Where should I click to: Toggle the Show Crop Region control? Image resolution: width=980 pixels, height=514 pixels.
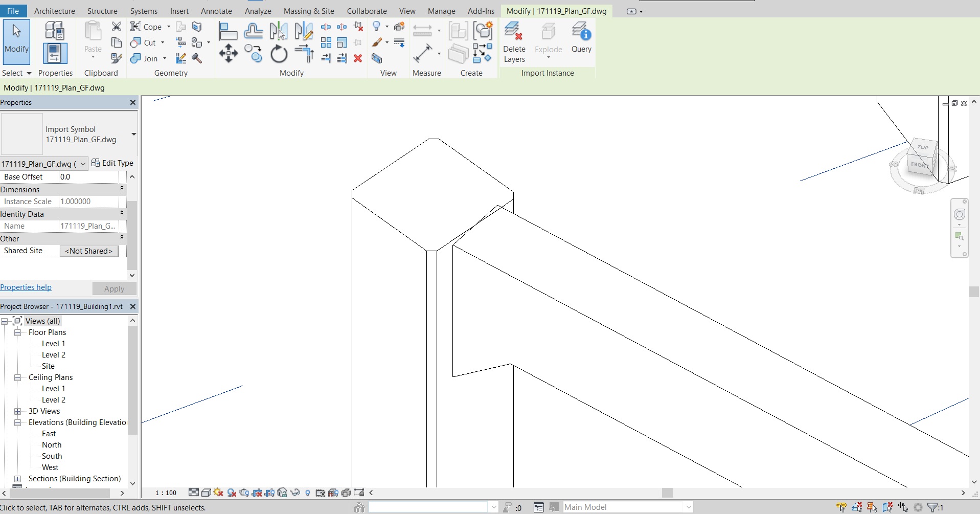click(x=269, y=493)
